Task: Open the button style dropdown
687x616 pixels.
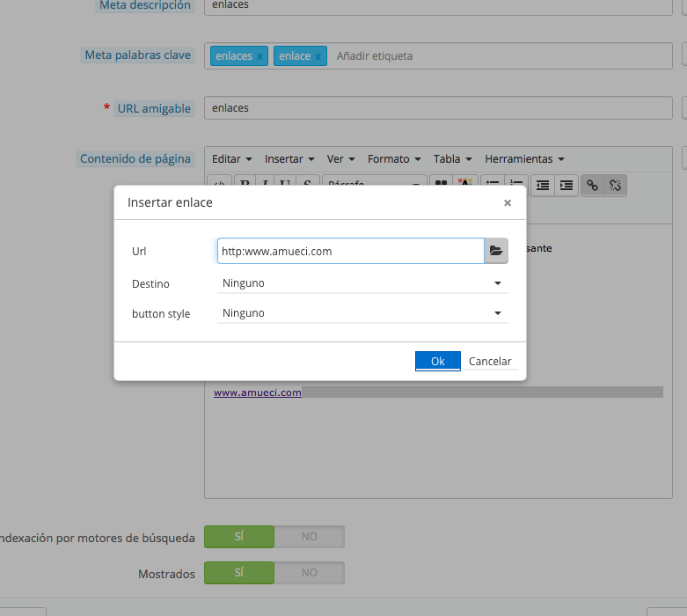Action: pos(362,313)
